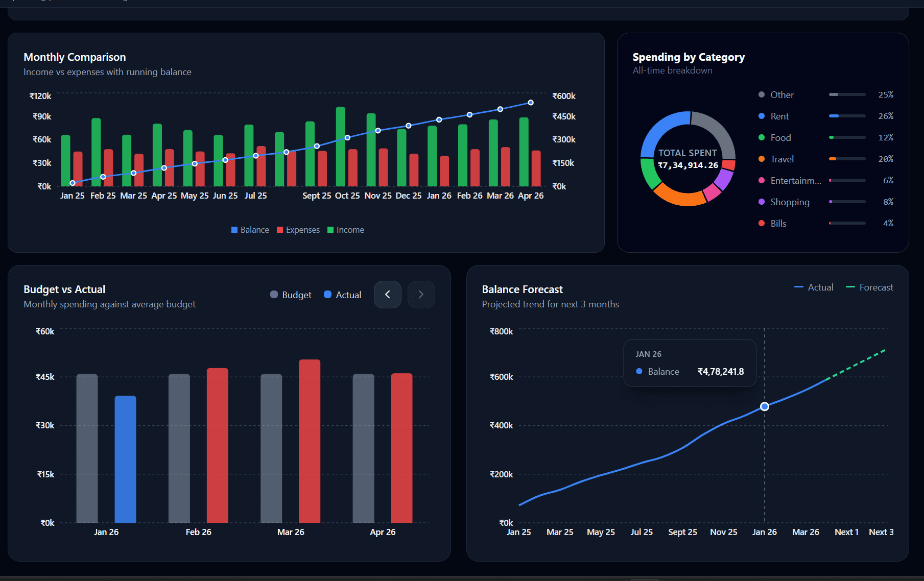Click the Next 3 axis label
The image size is (924, 581).
click(x=881, y=532)
